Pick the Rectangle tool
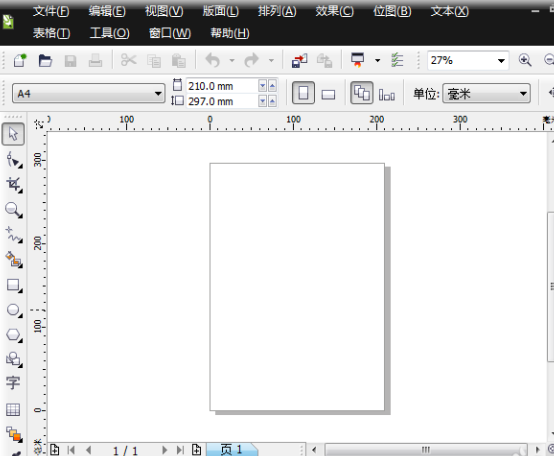This screenshot has width=554, height=456. point(14,285)
